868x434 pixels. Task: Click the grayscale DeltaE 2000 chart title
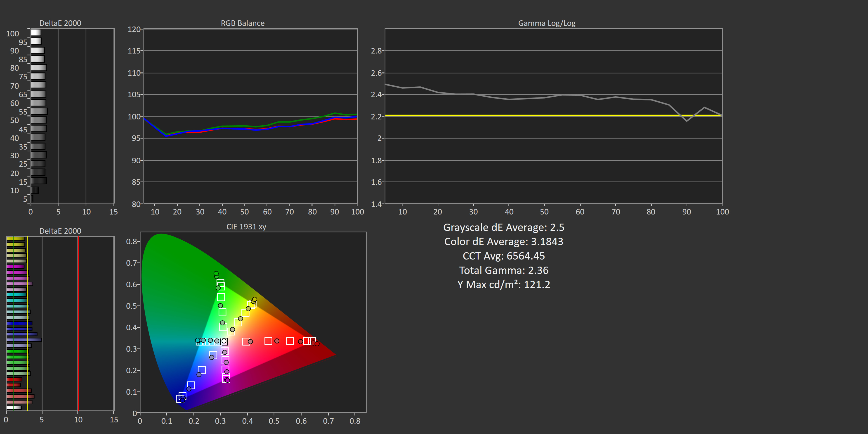(60, 23)
